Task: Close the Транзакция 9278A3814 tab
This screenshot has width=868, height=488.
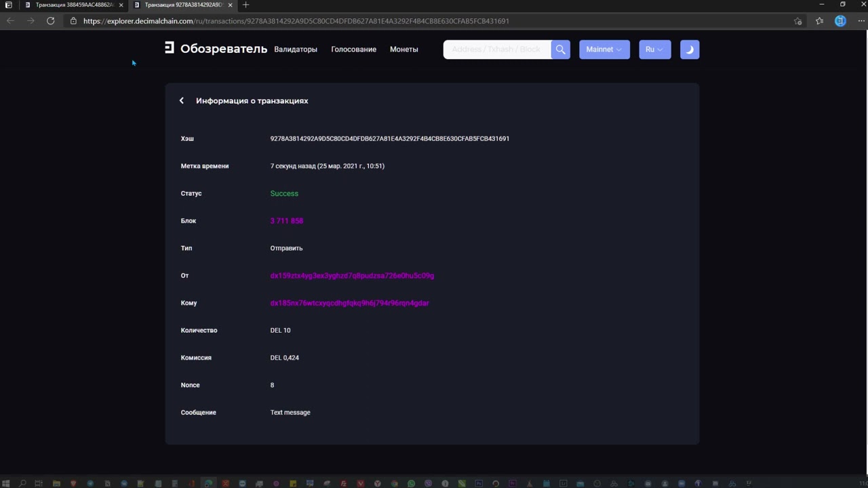Action: point(231,5)
